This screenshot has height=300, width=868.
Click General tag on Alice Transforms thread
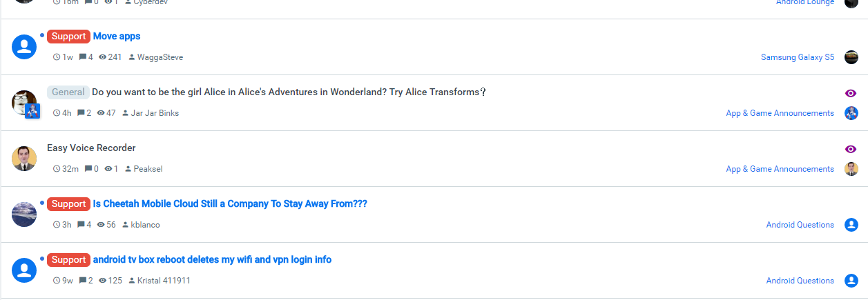point(68,92)
